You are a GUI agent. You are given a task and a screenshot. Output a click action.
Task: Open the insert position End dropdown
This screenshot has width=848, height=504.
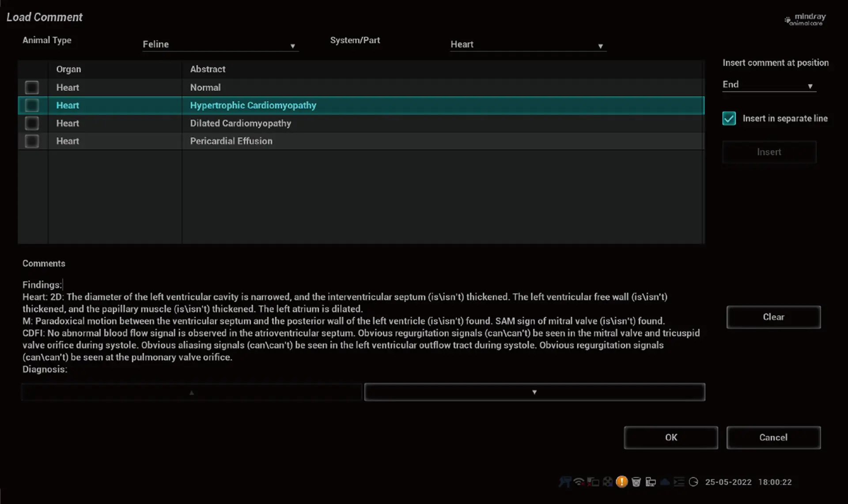click(x=769, y=84)
